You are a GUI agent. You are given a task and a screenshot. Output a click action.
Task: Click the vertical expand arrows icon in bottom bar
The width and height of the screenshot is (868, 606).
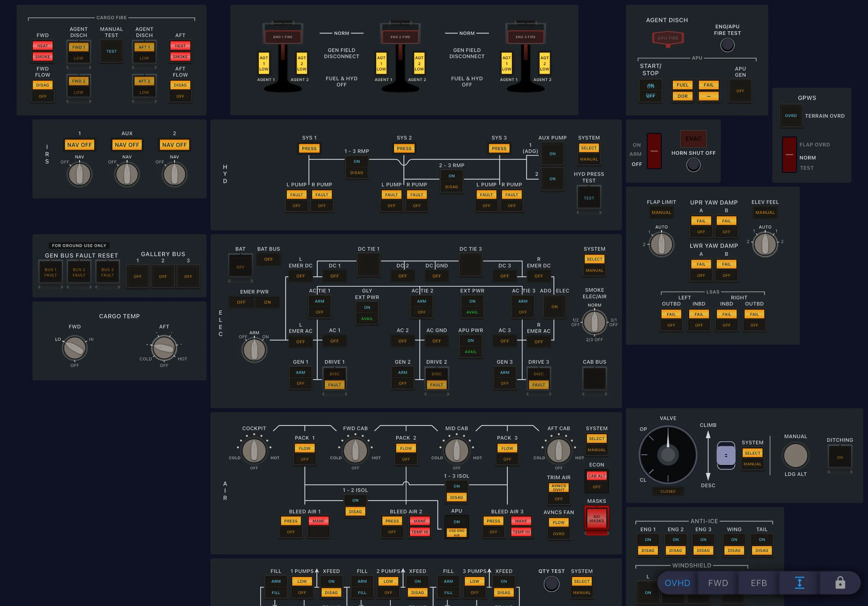[799, 583]
